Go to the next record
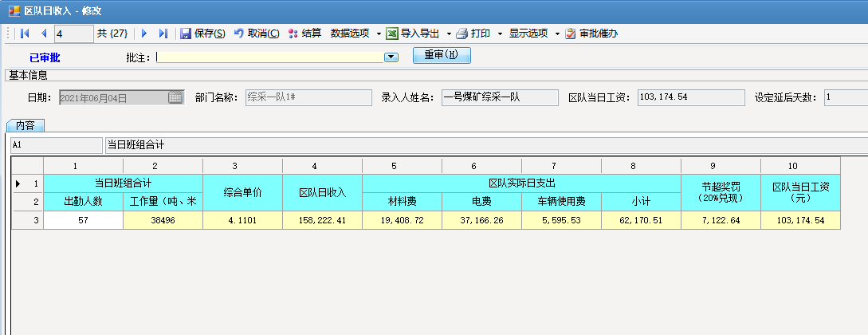Viewport: 868px width, 335px height. [144, 33]
